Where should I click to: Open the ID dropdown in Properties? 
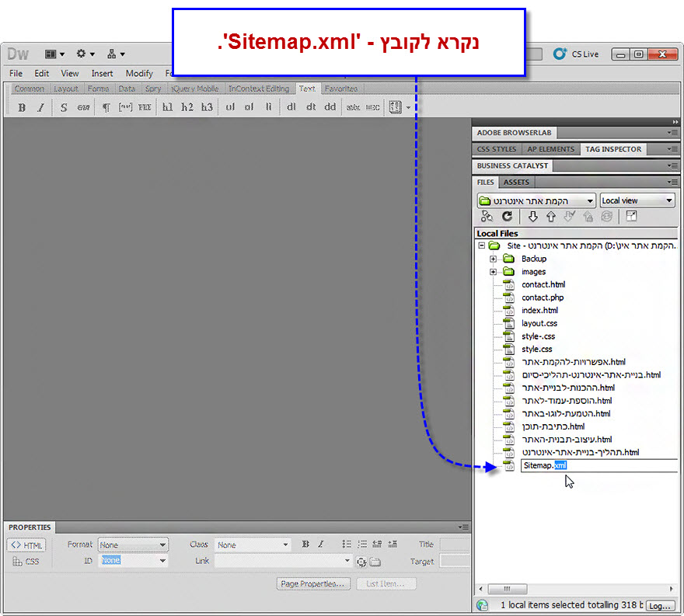(x=133, y=561)
